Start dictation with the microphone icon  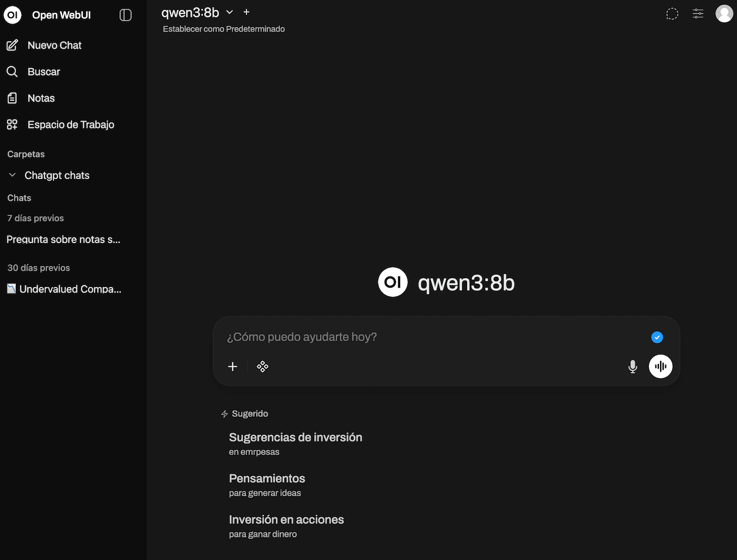(633, 367)
